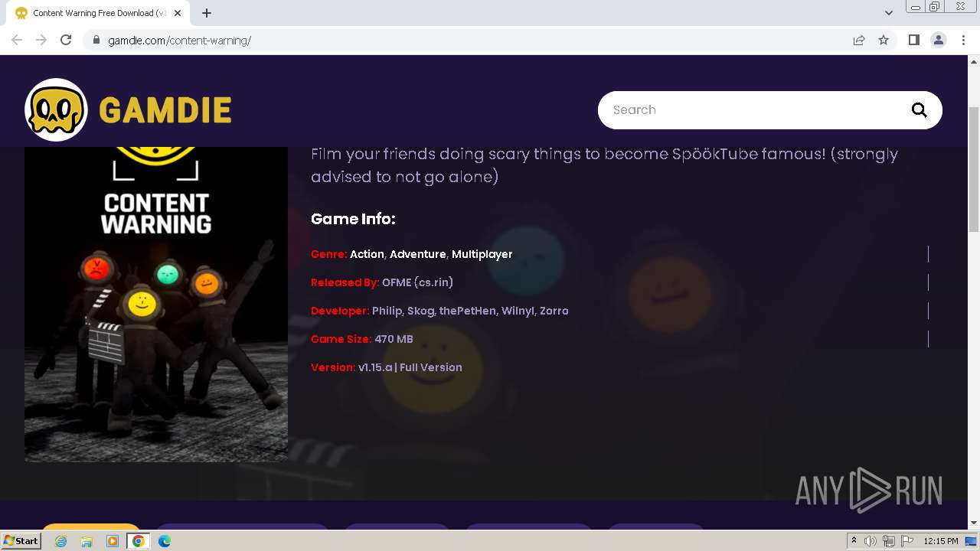
Task: Open the GAMDIE wordmark home link
Action: [x=165, y=111]
